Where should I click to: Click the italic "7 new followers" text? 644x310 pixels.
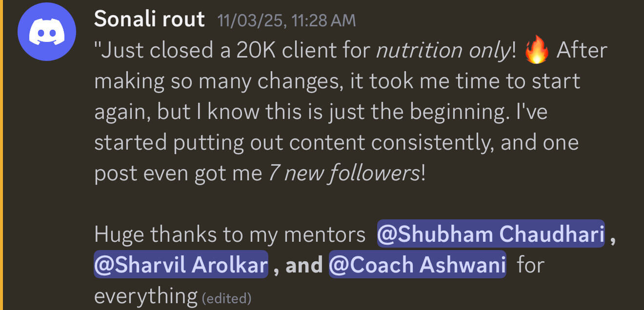344,174
